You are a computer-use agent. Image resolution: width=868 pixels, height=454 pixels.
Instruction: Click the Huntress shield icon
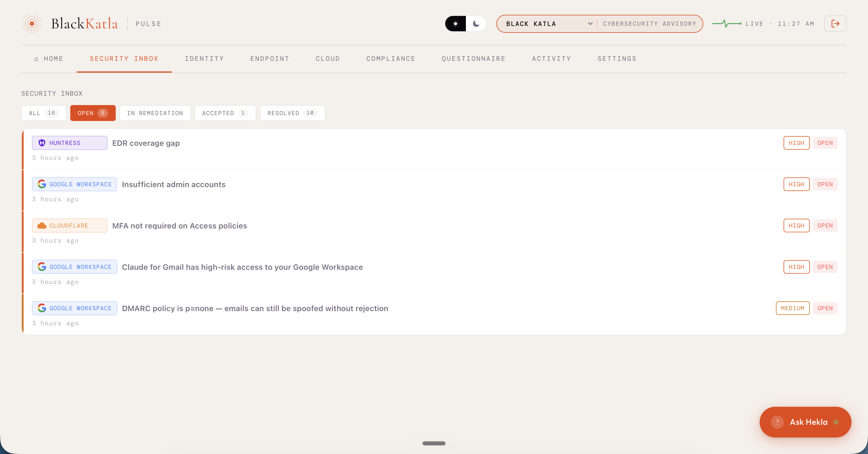pyautogui.click(x=42, y=143)
